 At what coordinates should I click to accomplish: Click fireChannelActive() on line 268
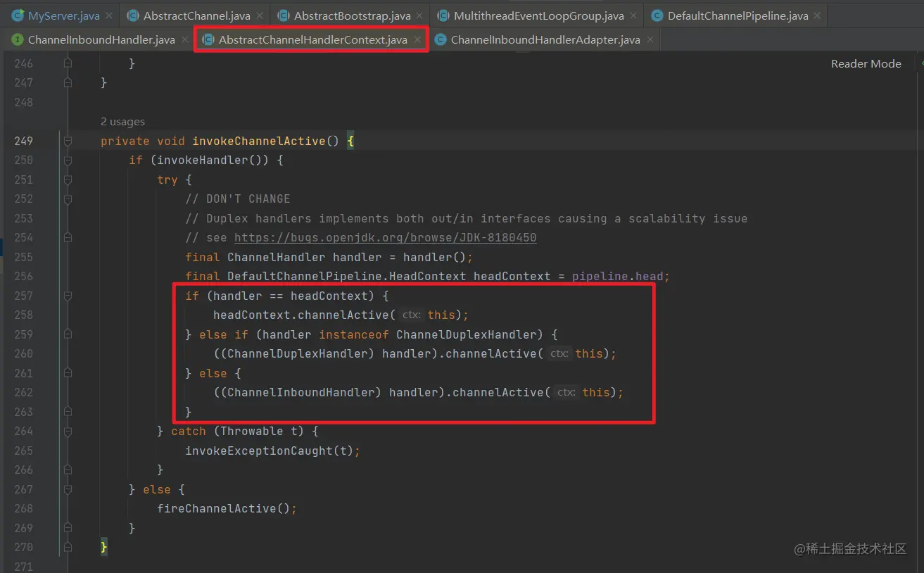point(224,508)
